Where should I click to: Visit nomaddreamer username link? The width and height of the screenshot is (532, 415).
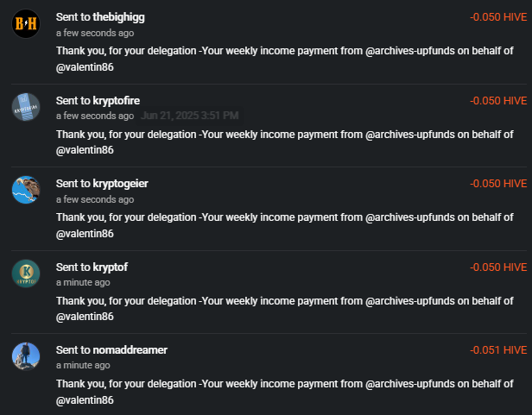tap(130, 350)
